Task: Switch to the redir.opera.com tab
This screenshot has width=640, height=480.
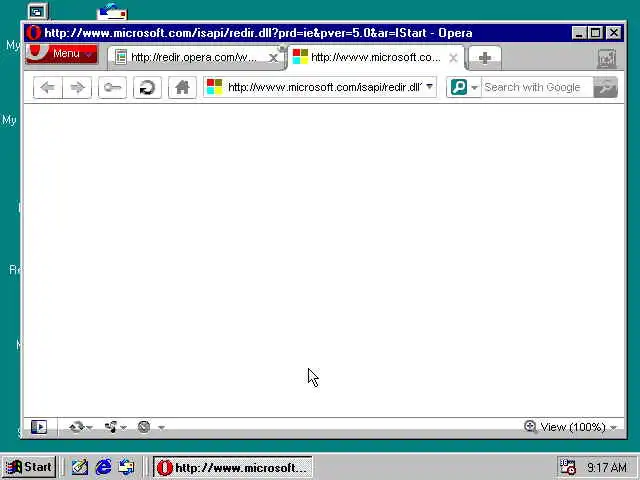Action: click(x=193, y=58)
